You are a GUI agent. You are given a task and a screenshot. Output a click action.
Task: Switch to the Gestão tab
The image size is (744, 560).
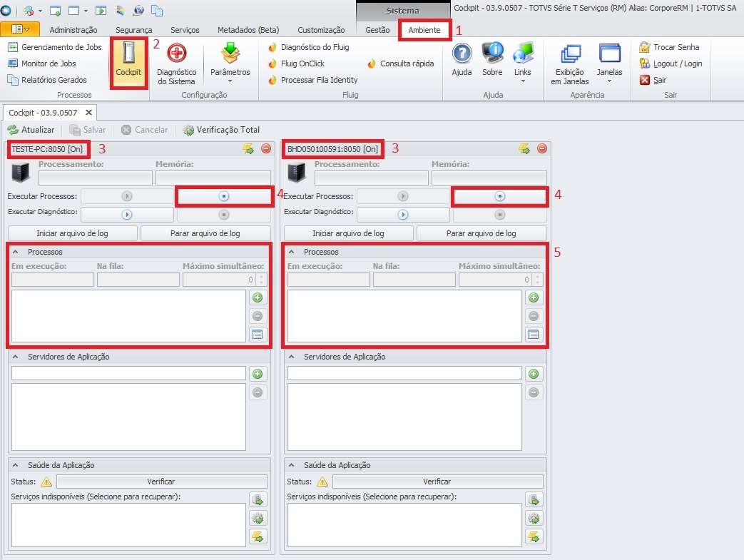tap(377, 29)
